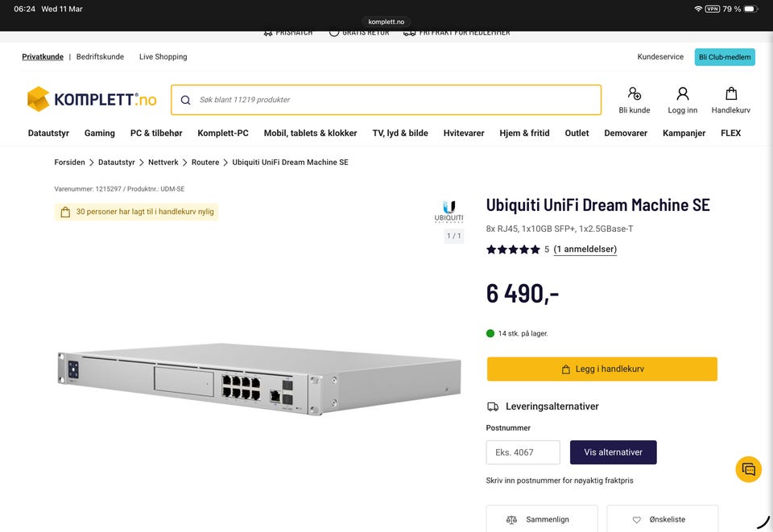This screenshot has height=532, width=773.
Task: Click the shopping bag icon in cart notice
Action: coord(65,212)
